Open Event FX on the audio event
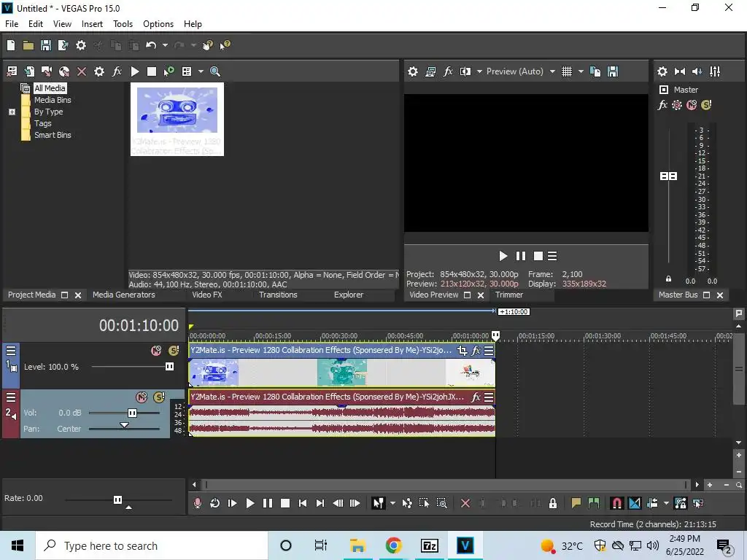Screen dimensions: 747x560 [476, 397]
